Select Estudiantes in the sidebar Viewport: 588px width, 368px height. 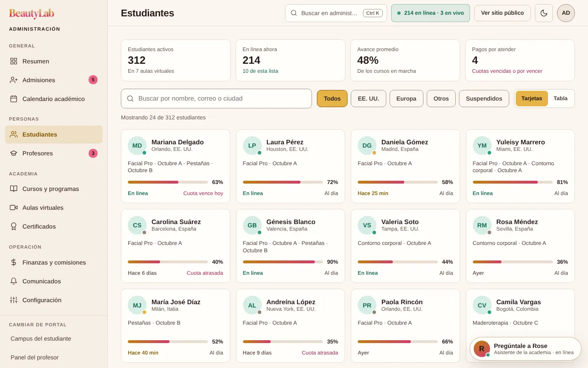[x=53, y=135]
